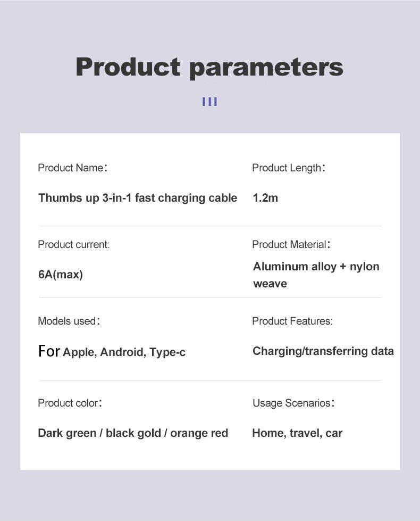Click the word "weave" in the material value
This screenshot has height=521, width=420.
(270, 284)
